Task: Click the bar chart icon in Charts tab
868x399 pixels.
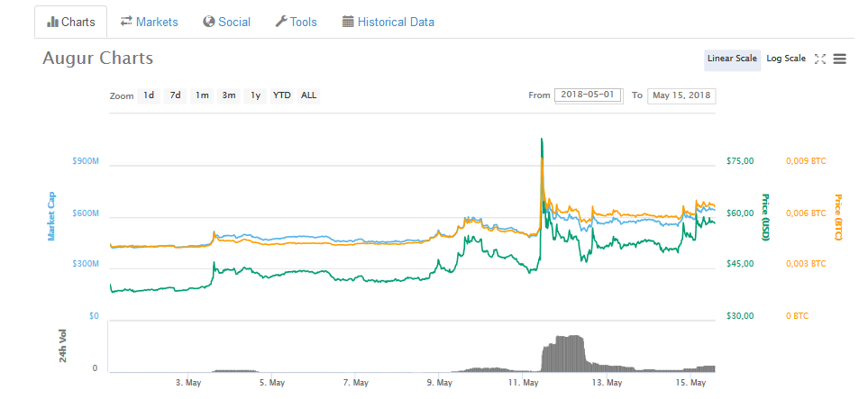Action: click(52, 23)
